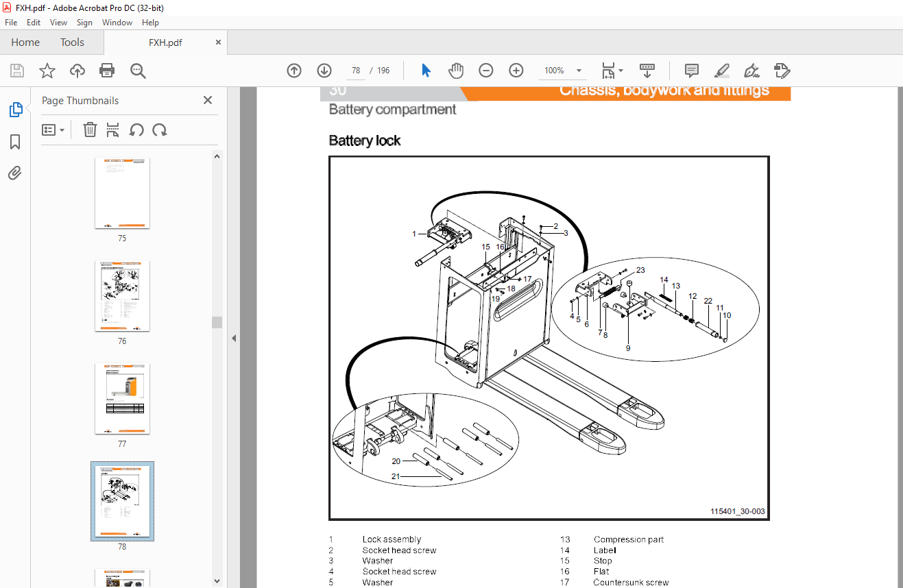Click 'Lock assembly' text in parts list
903x588 pixels.
coord(392,539)
